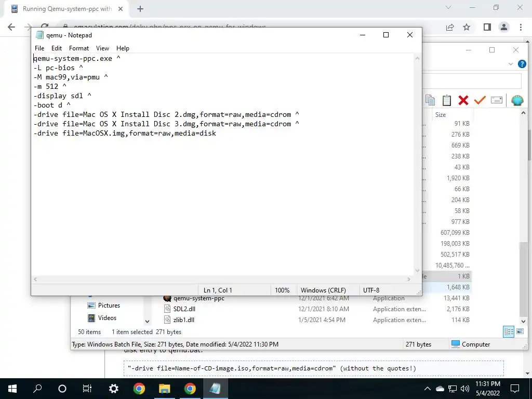Click the Paste clipboard icon in Explorer
The width and height of the screenshot is (532, 399).
coord(446,100)
